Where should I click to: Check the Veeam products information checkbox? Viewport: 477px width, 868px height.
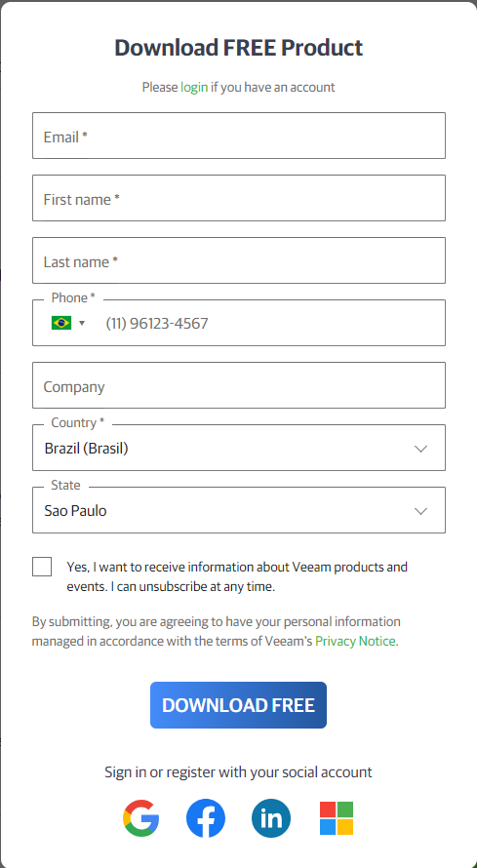[42, 567]
